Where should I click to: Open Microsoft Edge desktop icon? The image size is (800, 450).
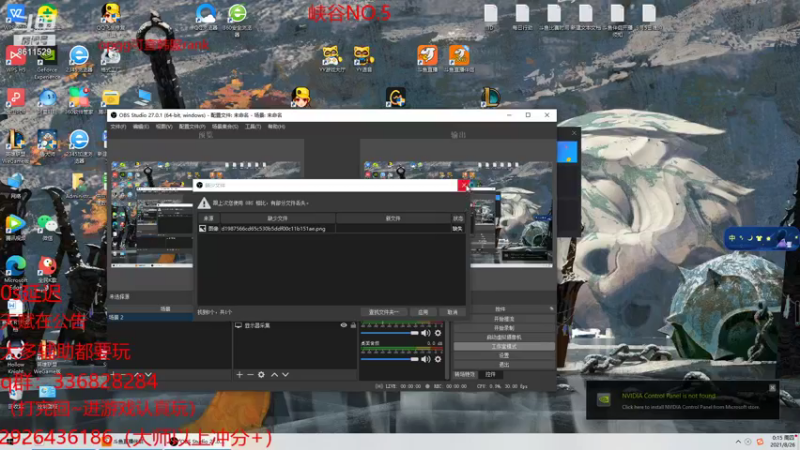coord(15,269)
